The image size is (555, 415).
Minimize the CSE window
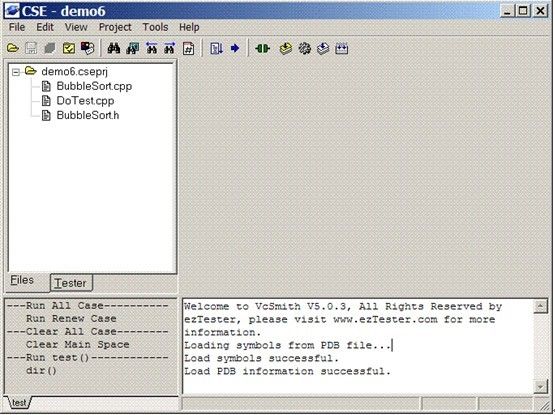click(x=507, y=11)
